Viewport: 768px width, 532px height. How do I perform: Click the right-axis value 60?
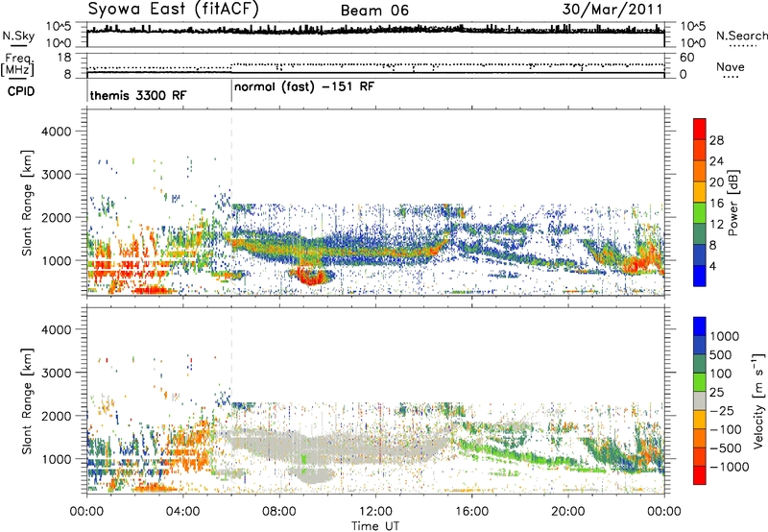[x=686, y=58]
